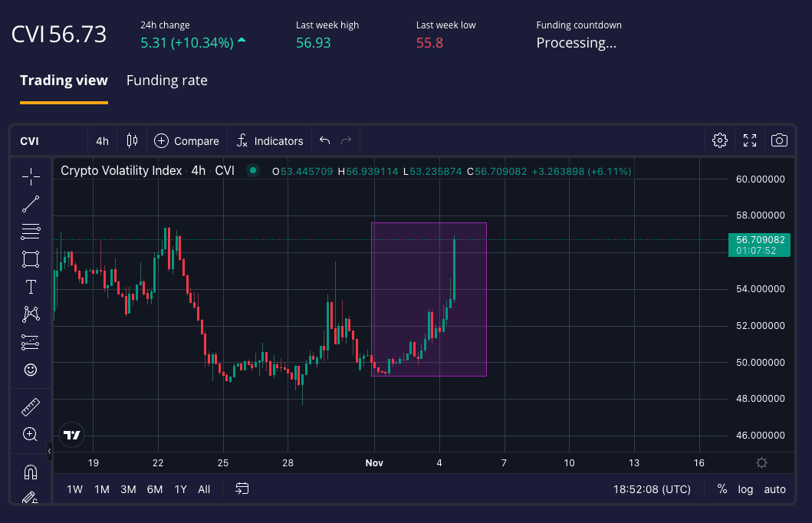Screen dimensions: 812x523
Task: Open the Fibonacci retracement tool
Action: [31, 232]
